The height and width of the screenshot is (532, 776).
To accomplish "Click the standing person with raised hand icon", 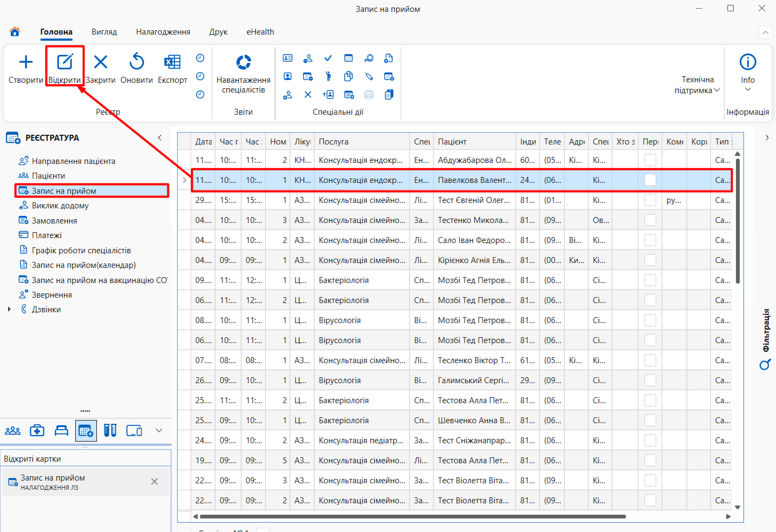I will tap(328, 76).
